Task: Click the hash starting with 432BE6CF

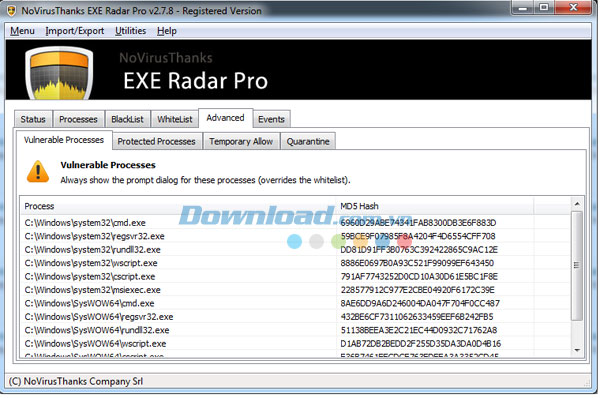Action: (417, 316)
